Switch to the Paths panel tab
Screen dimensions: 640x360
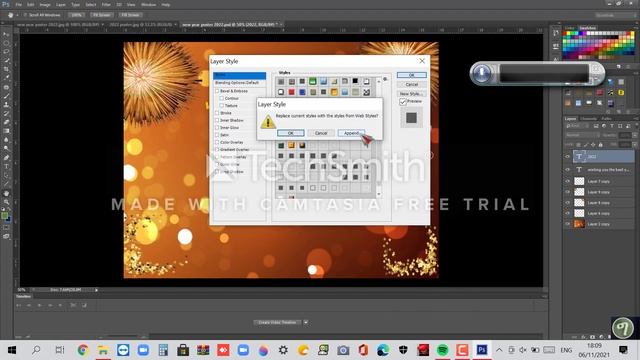tap(606, 119)
